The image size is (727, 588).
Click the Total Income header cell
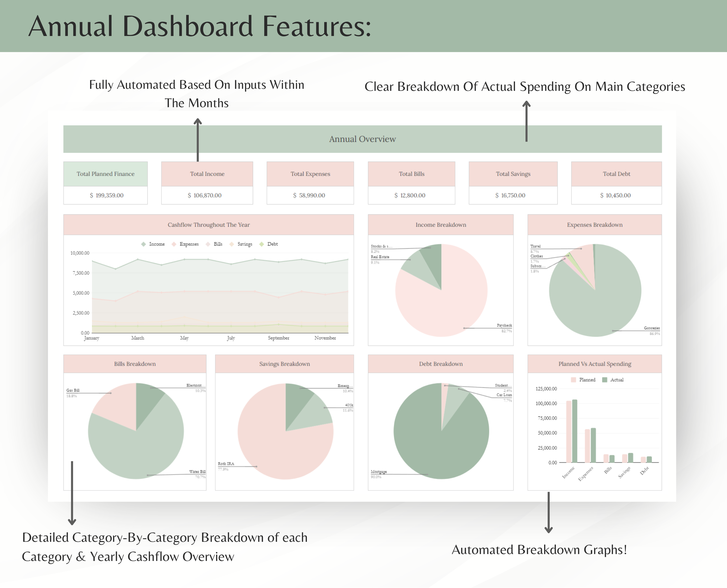(x=207, y=174)
